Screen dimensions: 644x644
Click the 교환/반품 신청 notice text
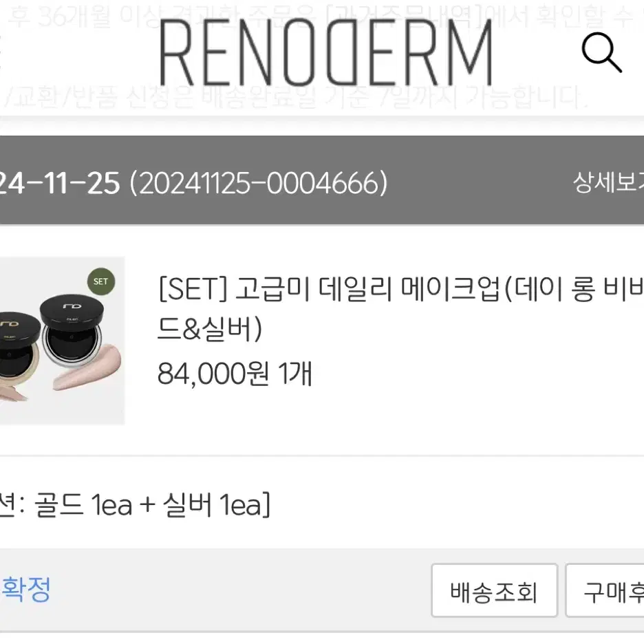(103, 97)
